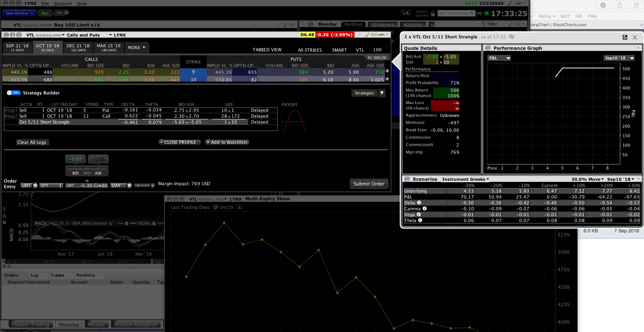
Task: Click the advanced order options button
Action: 144,185
